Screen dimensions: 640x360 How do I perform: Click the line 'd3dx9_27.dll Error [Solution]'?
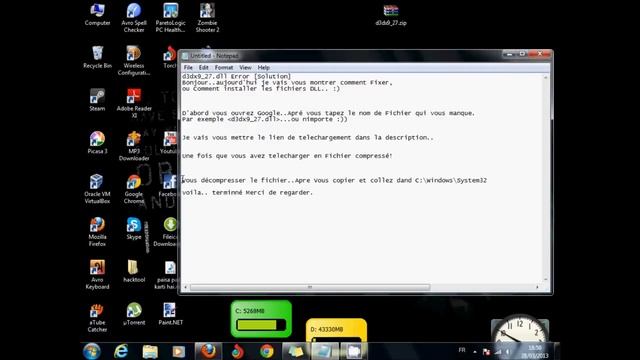[236, 76]
